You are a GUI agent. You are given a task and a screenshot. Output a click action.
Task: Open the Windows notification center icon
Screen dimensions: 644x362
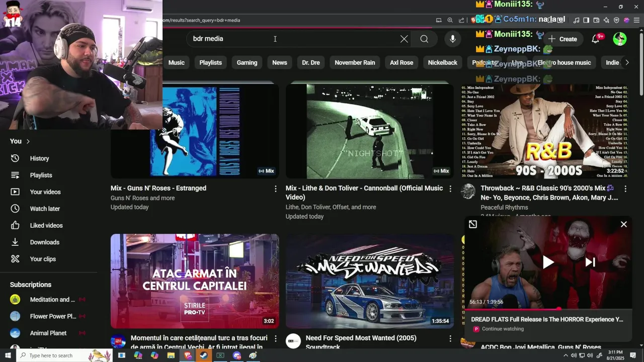[x=633, y=355]
